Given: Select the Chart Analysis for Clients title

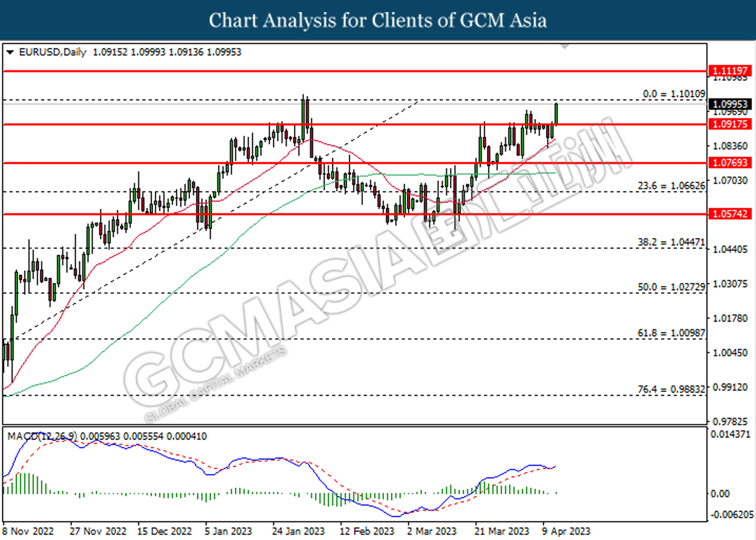Looking at the screenshot, I should click(x=378, y=20).
